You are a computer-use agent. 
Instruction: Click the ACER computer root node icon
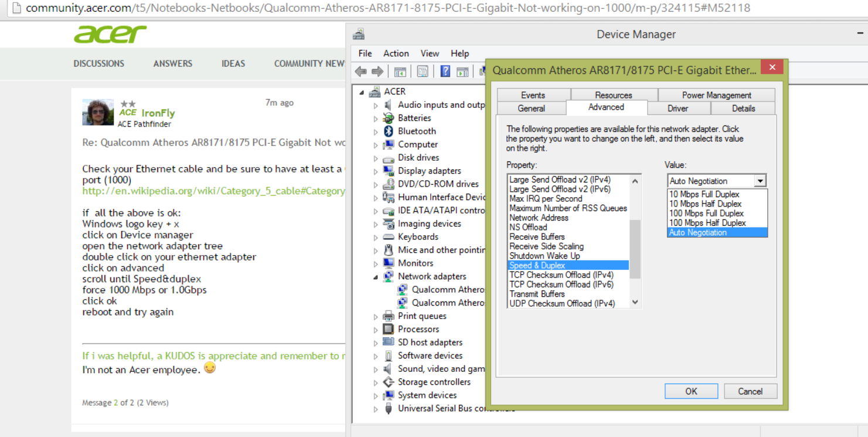tap(375, 92)
